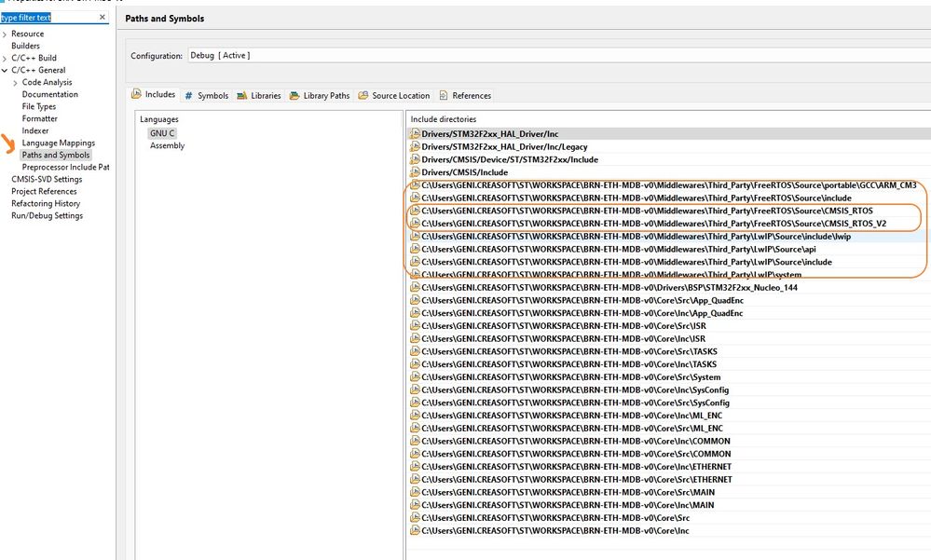
Task: Open CMSIS-SVD Settings
Action: [47, 179]
